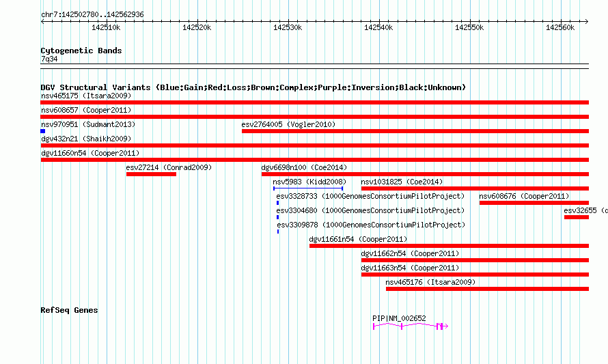Click the 142510k ruler tick label
Viewport: 608px width, 364px height.
pos(106,27)
